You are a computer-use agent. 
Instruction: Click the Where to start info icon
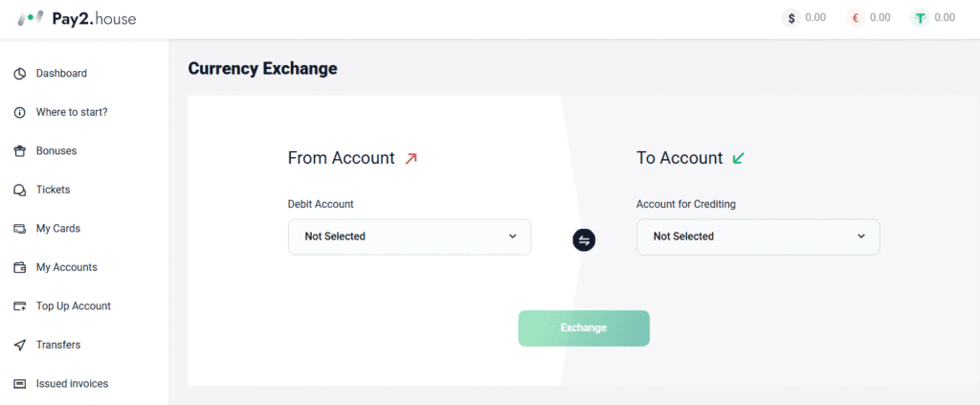pyautogui.click(x=20, y=113)
